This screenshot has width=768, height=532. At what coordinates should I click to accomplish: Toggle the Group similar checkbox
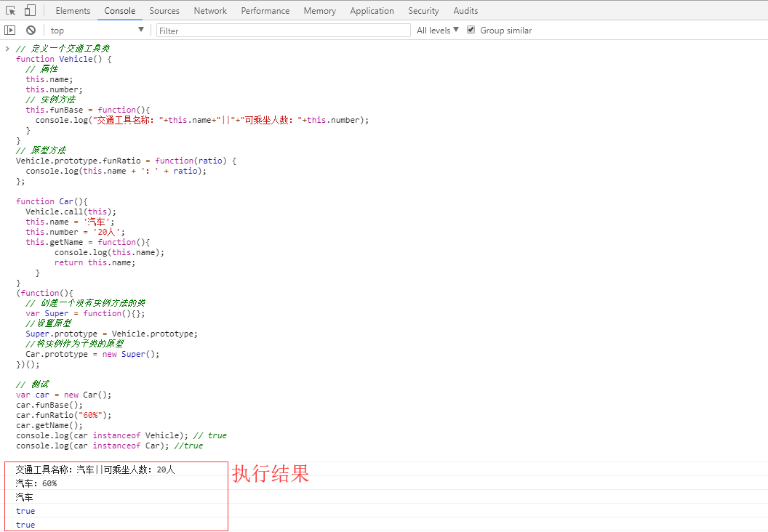(471, 30)
